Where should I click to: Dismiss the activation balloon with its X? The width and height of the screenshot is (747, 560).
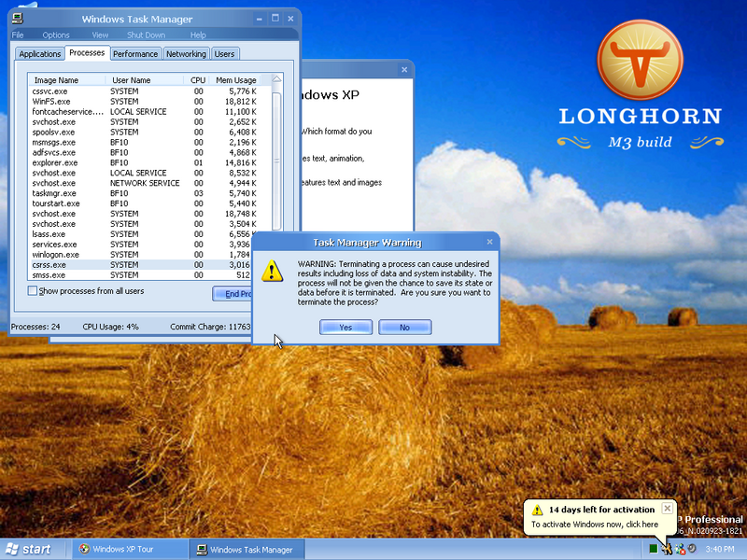[668, 508]
